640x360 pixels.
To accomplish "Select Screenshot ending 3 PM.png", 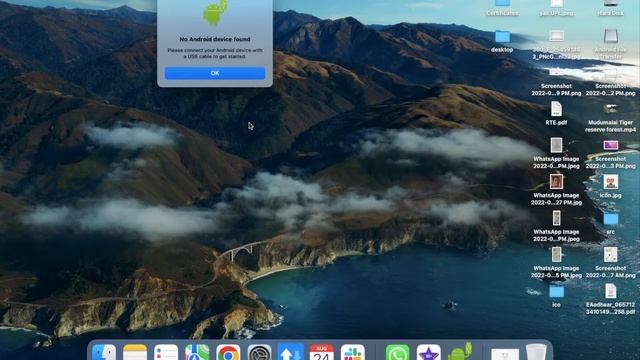I will tap(611, 145).
